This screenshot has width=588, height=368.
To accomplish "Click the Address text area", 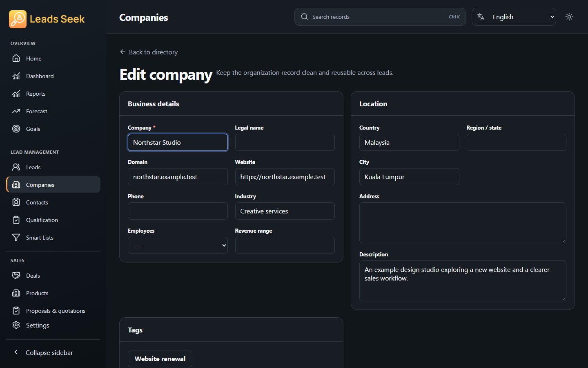I will 463,223.
